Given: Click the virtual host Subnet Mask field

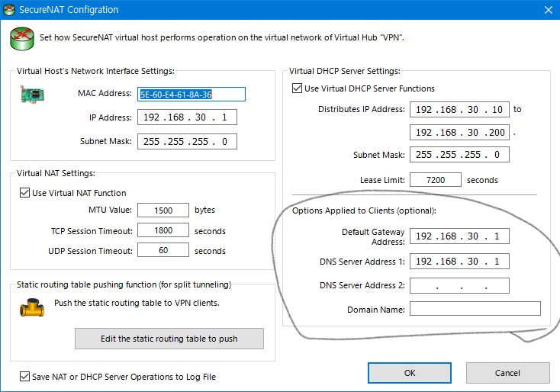Looking at the screenshot, I should pos(187,141).
